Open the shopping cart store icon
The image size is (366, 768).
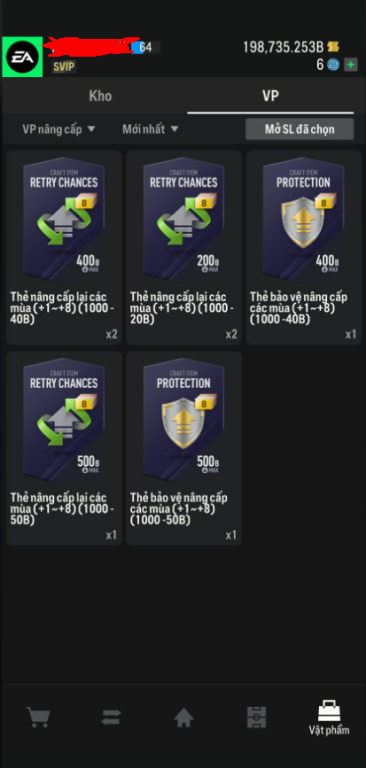pyautogui.click(x=38, y=718)
